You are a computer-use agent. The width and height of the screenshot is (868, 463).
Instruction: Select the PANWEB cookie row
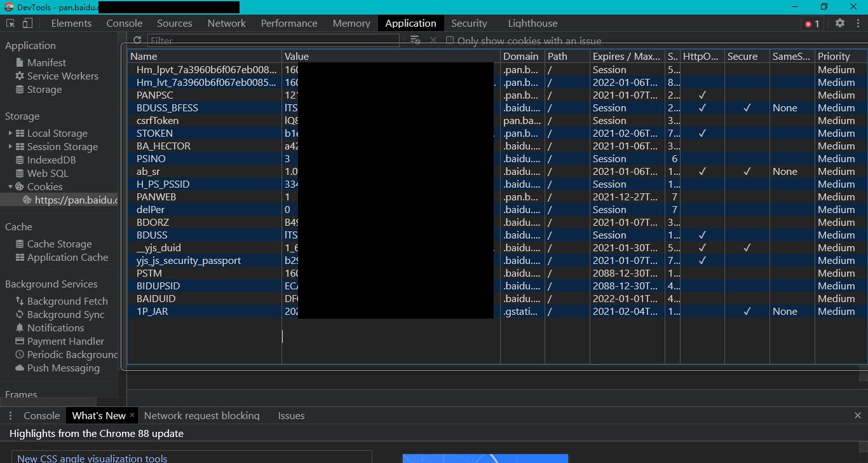[x=497, y=197]
